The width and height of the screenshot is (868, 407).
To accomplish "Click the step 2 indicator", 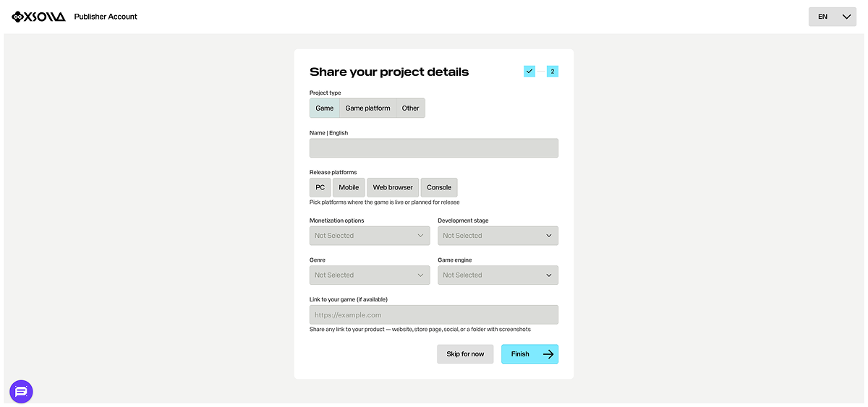I will click(x=552, y=72).
